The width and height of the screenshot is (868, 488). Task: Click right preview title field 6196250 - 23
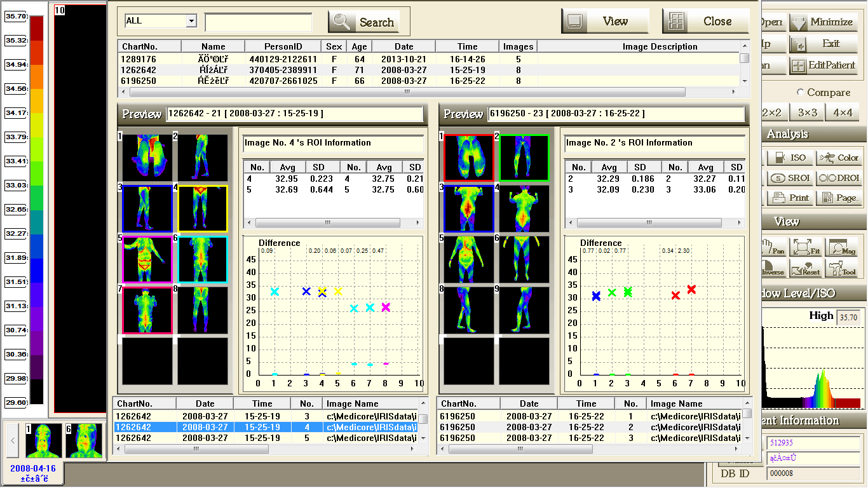(616, 114)
